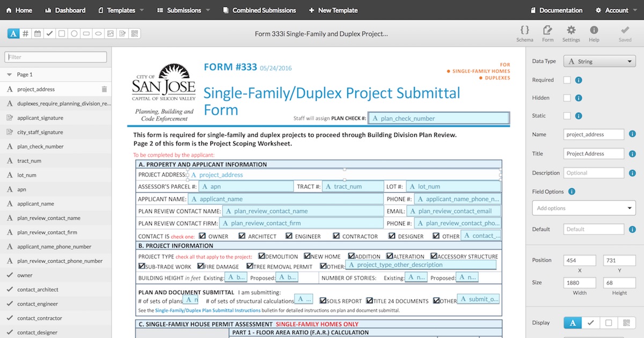The width and height of the screenshot is (644, 338).
Task: View the Schema editor
Action: 524,33
